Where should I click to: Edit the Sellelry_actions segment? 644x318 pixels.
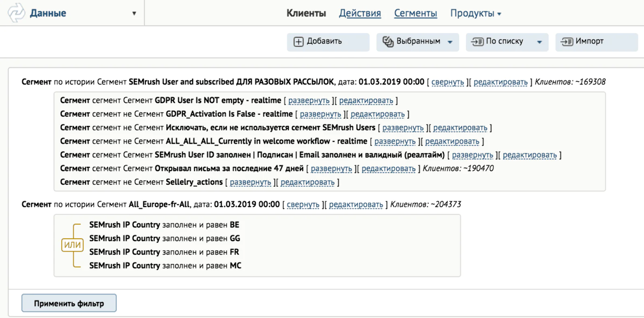(x=307, y=182)
